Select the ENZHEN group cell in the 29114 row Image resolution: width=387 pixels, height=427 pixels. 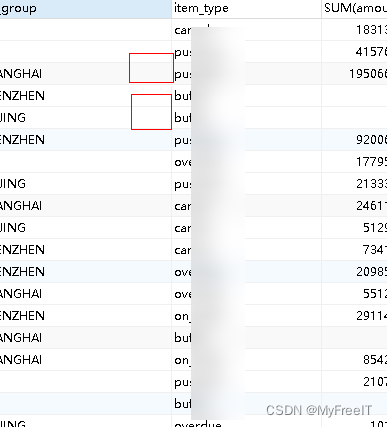(85, 316)
